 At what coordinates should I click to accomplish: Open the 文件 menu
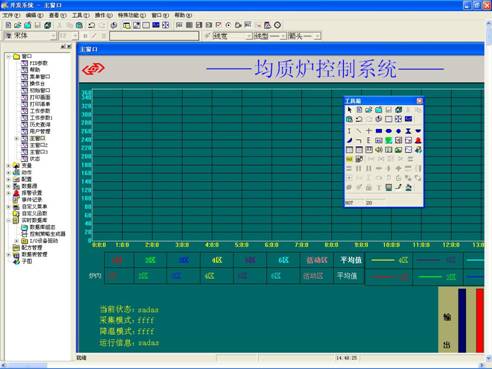click(12, 15)
